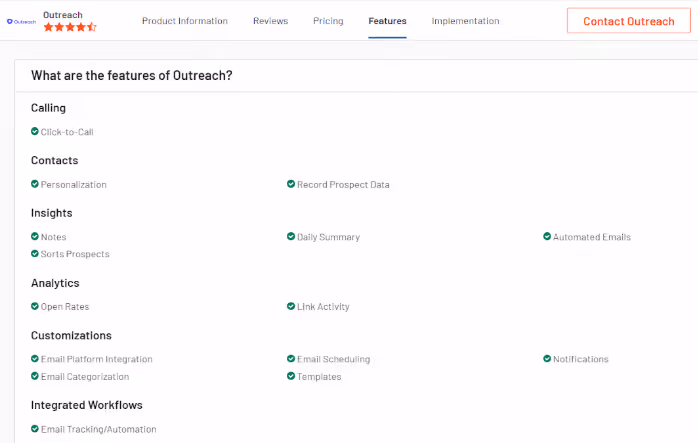Click the 'Sorts Prospects' feature text
The image size is (698, 443).
[75, 254]
